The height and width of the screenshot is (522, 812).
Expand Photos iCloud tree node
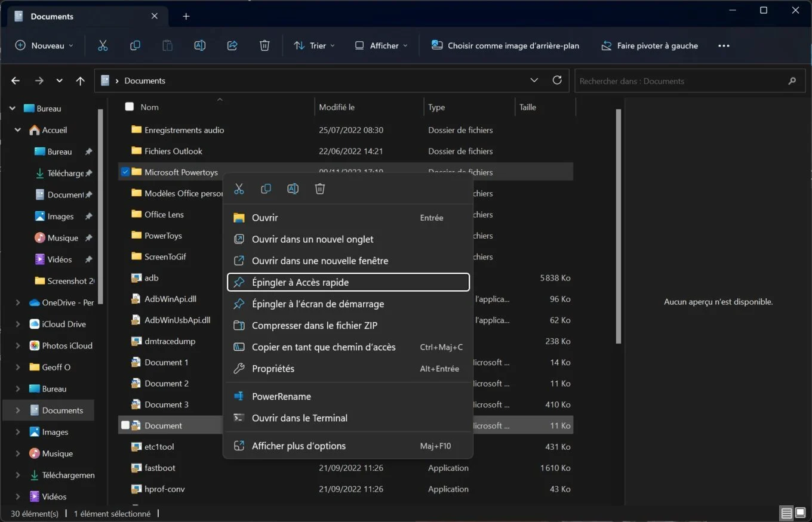[x=18, y=345]
